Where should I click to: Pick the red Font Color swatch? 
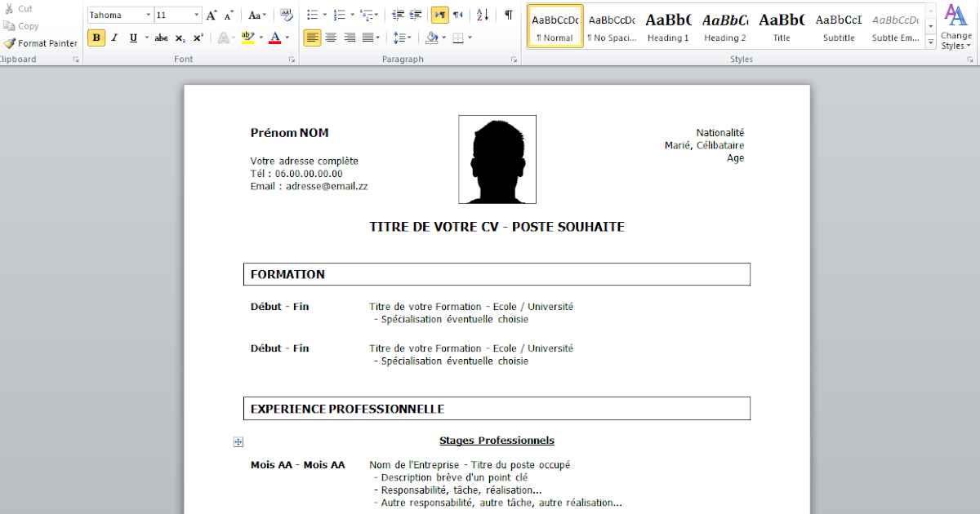pyautogui.click(x=277, y=38)
